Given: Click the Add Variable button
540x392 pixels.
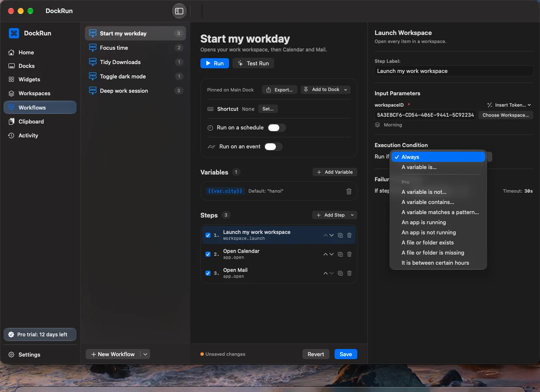Looking at the screenshot, I should (x=335, y=172).
